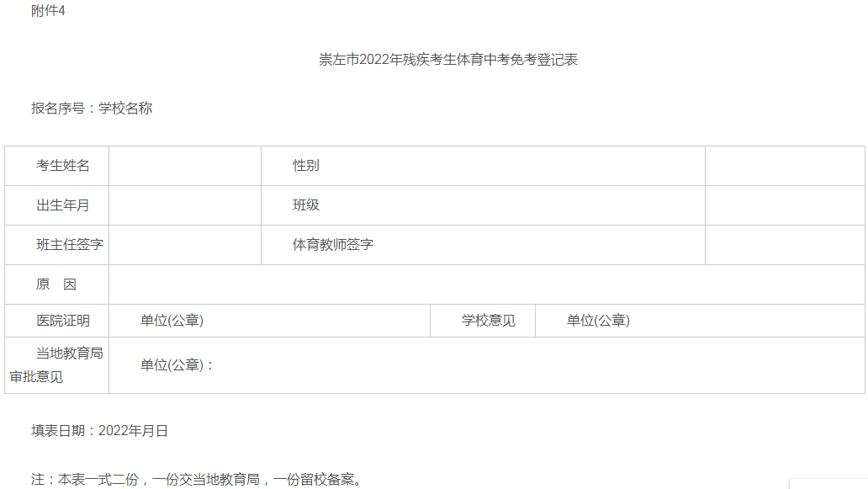This screenshot has width=868, height=489.
Task: Click the blank cell beside 出生年月
Action: coord(185,205)
